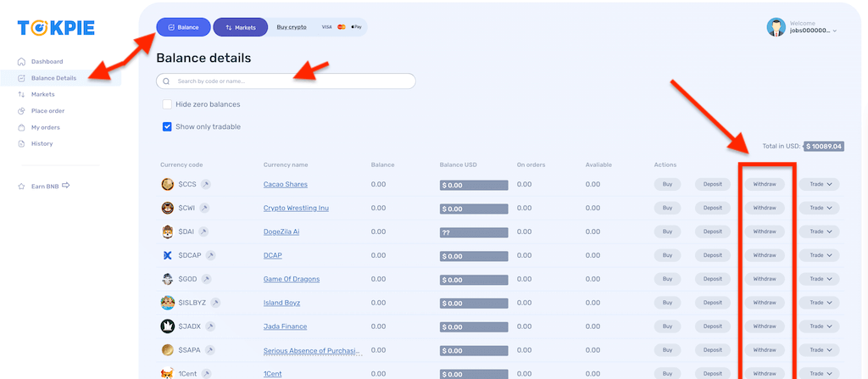Viewport: 868px width, 379px height.
Task: Switch to the Markets tab
Action: 240,27
